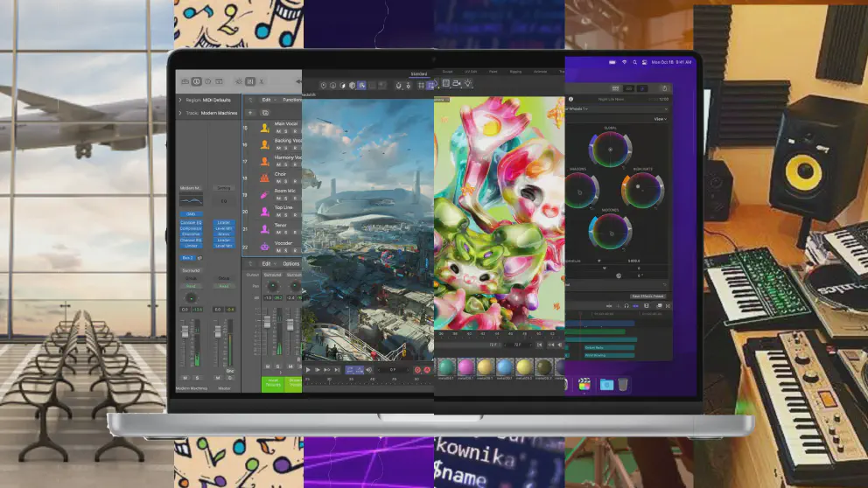The image size is (868, 488).
Task: Open the Edit dropdown above the track list
Action: click(268, 101)
